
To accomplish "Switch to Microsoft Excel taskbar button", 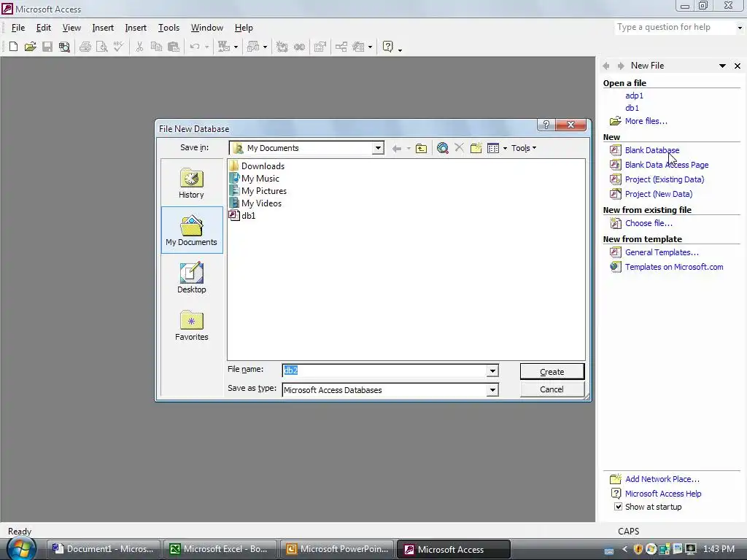I will 220,549.
